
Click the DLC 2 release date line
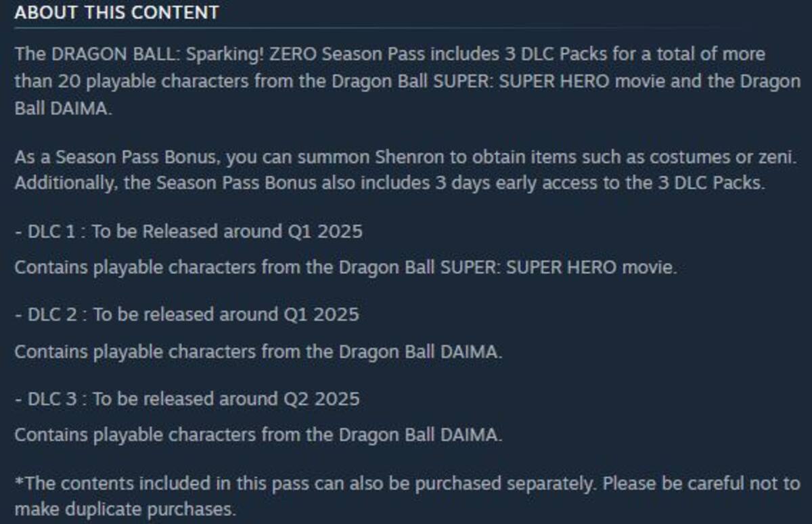coord(187,315)
